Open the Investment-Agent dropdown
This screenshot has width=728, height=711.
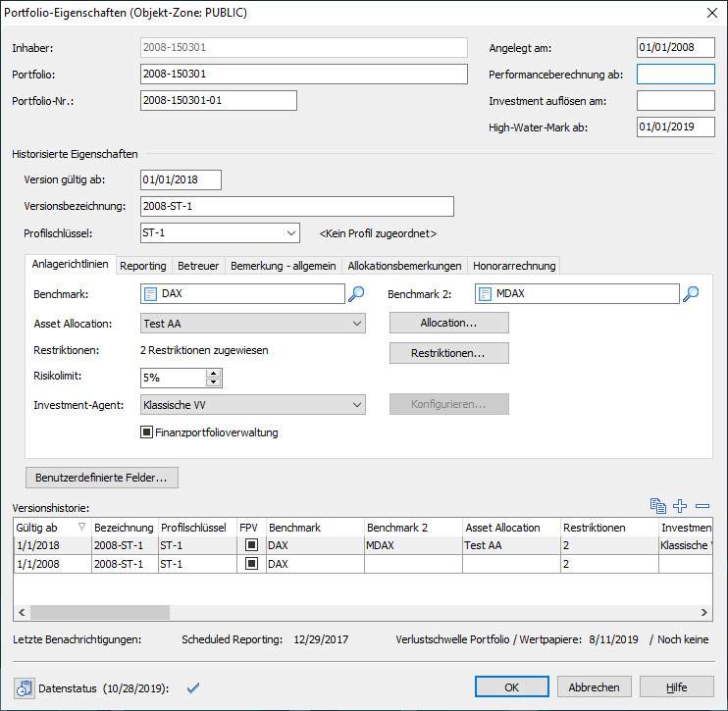point(356,405)
